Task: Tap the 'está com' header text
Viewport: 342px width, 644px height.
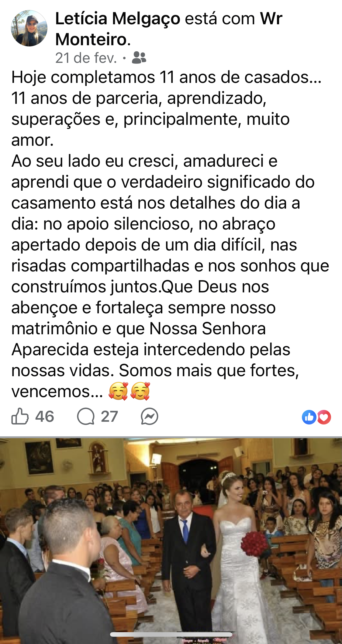Action: coord(220,19)
